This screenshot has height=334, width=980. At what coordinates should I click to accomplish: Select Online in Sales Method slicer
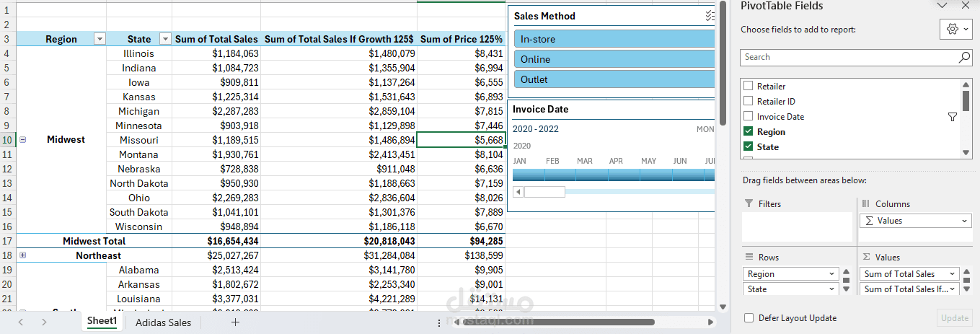tap(614, 59)
